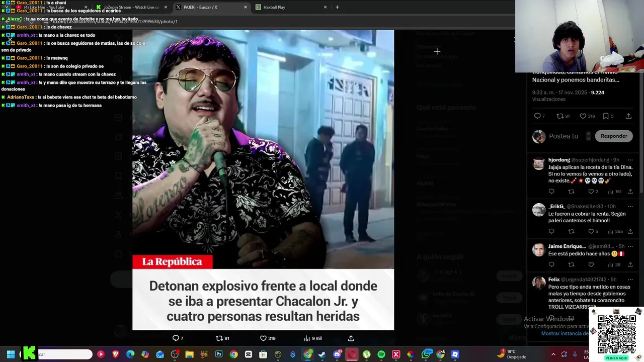Click the Postea tu reply field
This screenshot has height=362, width=644.
click(x=563, y=136)
